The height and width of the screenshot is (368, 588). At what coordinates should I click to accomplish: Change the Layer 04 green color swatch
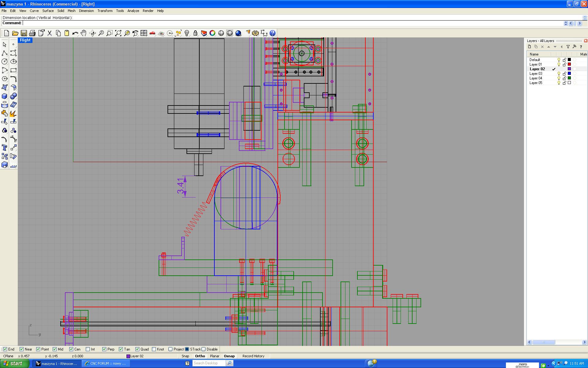point(569,78)
